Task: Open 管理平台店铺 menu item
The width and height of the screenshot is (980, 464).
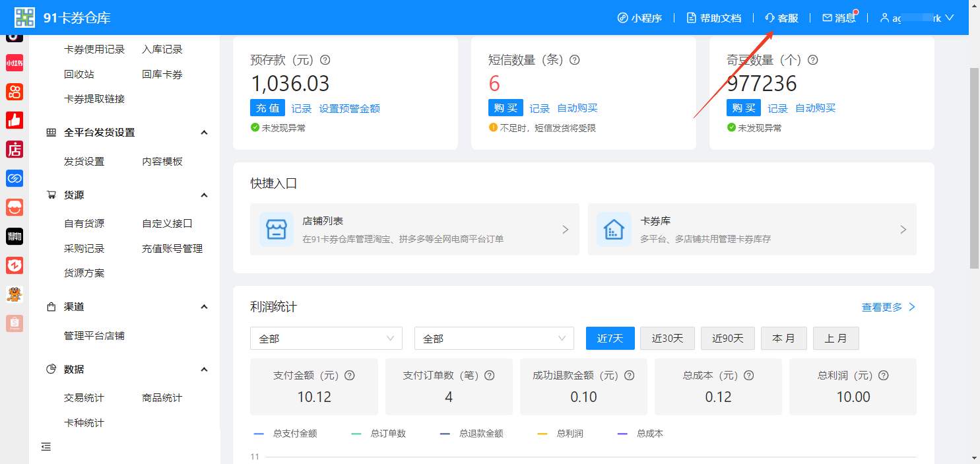Action: click(94, 336)
